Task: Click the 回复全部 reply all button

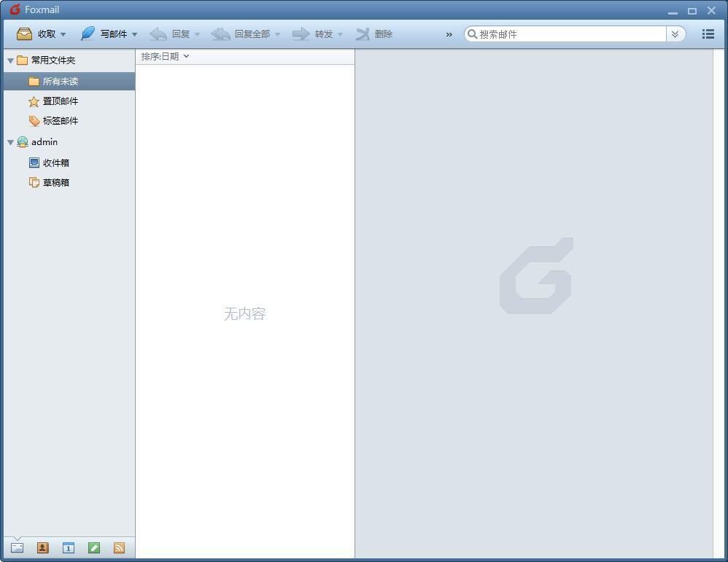Action: [x=241, y=34]
